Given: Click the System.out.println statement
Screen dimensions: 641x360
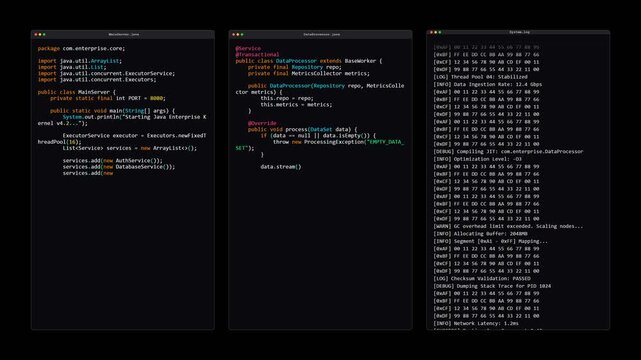Looking at the screenshot, I should click(122, 120).
